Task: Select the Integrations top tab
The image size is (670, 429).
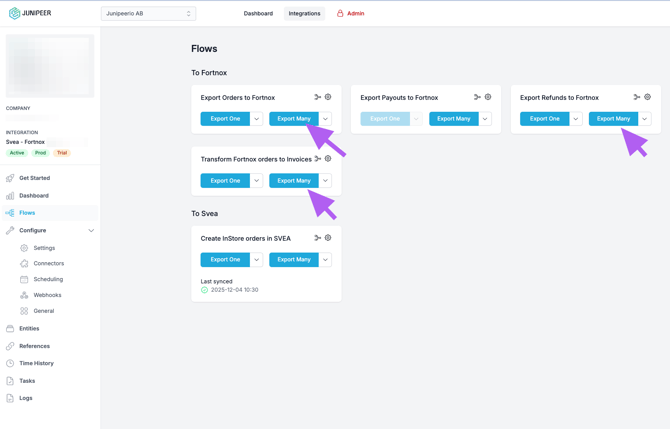Action: pos(304,14)
